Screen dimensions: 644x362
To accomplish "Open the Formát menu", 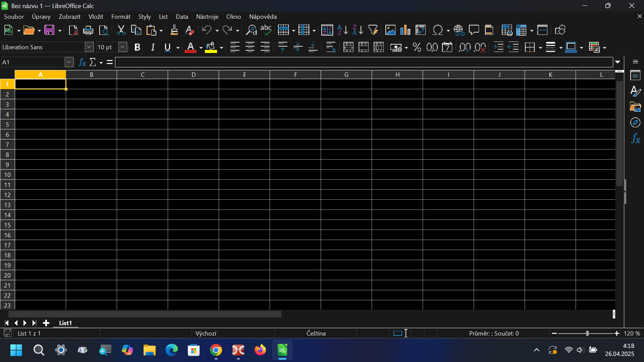I will point(121,17).
